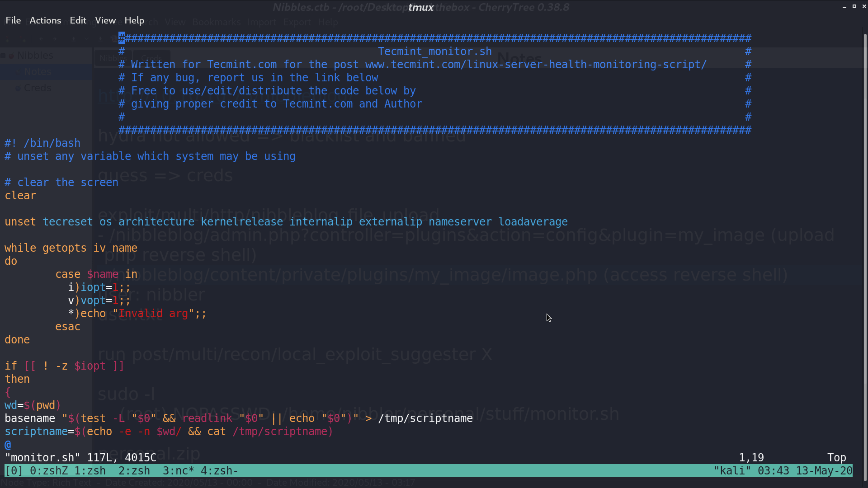868x488 pixels.
Task: Click "loadaverage" in the unset line
Action: coord(533,222)
